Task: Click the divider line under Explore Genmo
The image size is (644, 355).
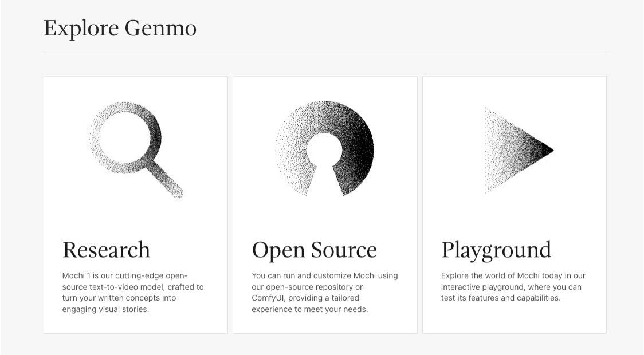Action: (325, 53)
